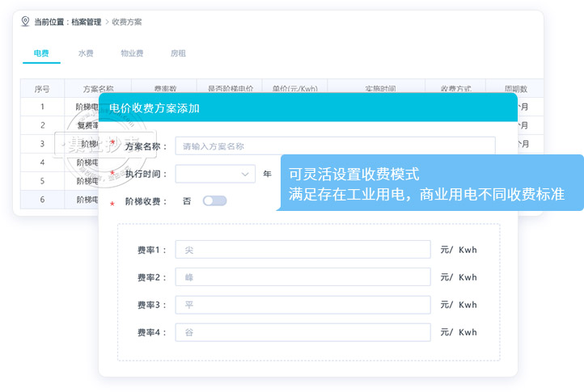The height and width of the screenshot is (392, 584).
Task: Switch to the 水费 tab
Action: point(86,53)
